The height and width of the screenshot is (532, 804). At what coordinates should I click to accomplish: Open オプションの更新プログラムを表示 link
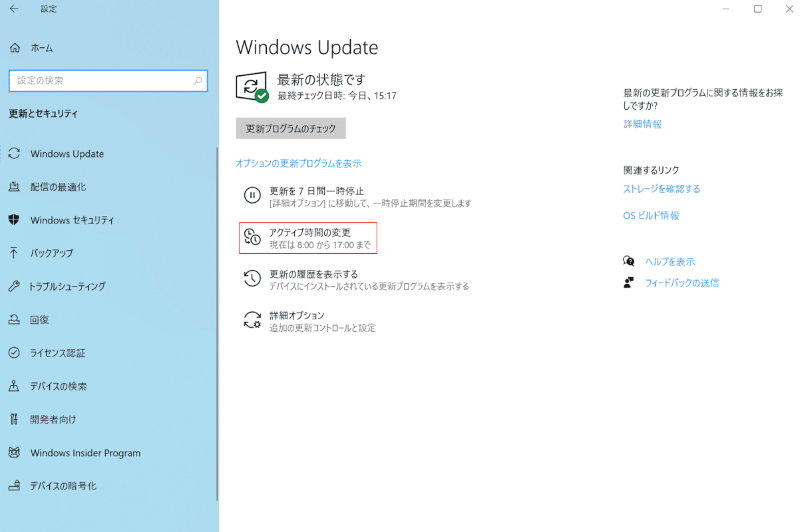299,164
